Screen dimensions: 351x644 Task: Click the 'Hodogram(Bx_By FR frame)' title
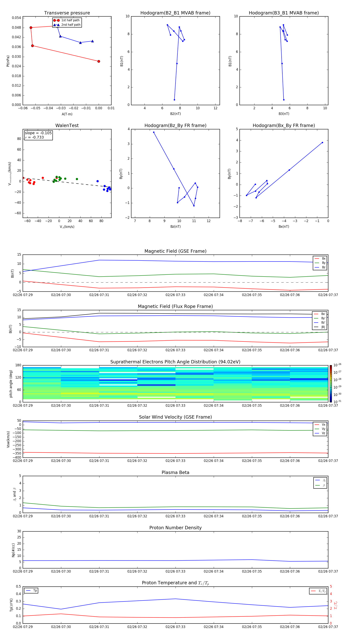pos(284,125)
